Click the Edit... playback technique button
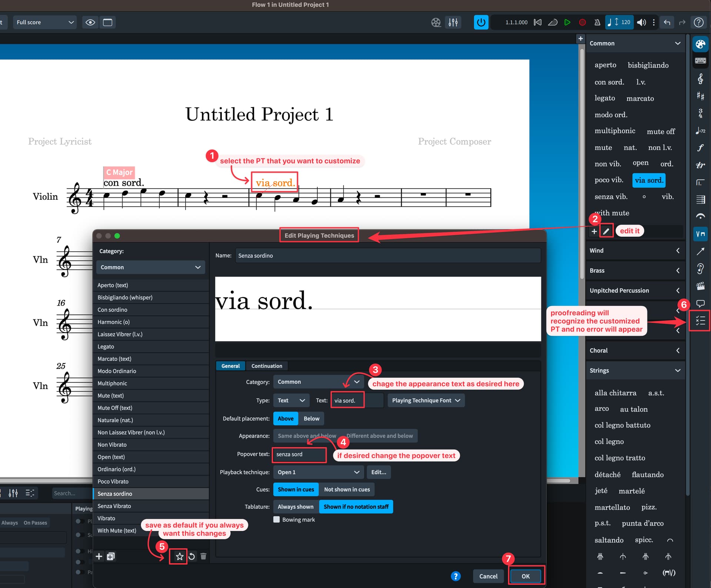The height and width of the screenshot is (588, 711). click(378, 472)
